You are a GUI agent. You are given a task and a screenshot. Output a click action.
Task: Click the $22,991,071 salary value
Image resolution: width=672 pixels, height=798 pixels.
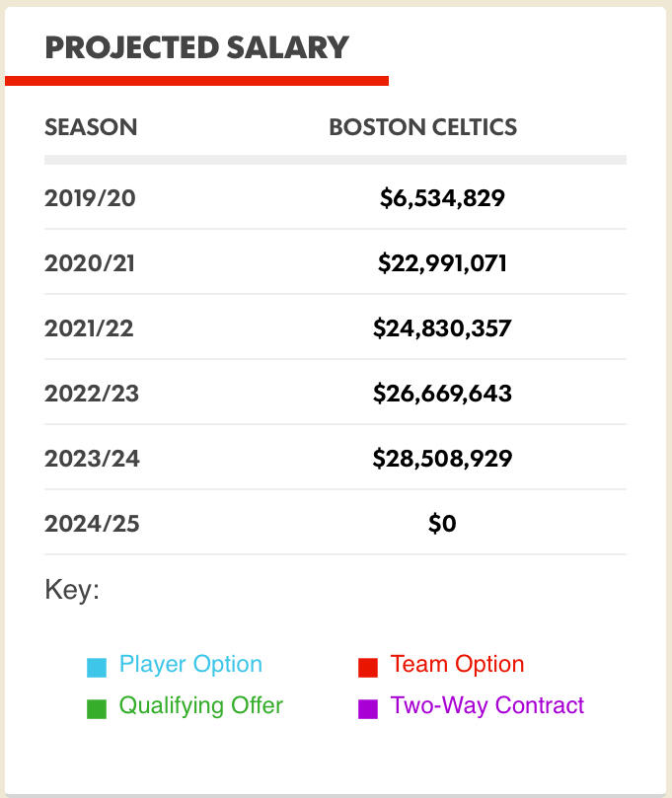442,263
